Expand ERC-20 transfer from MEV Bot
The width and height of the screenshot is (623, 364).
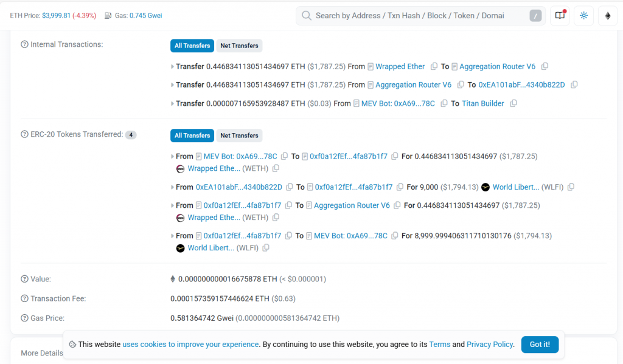point(172,156)
